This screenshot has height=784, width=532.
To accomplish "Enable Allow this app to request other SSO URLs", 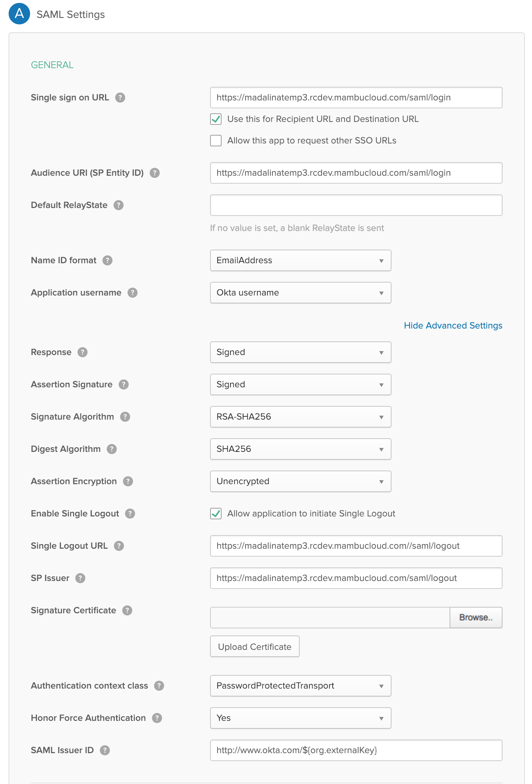I will (215, 141).
